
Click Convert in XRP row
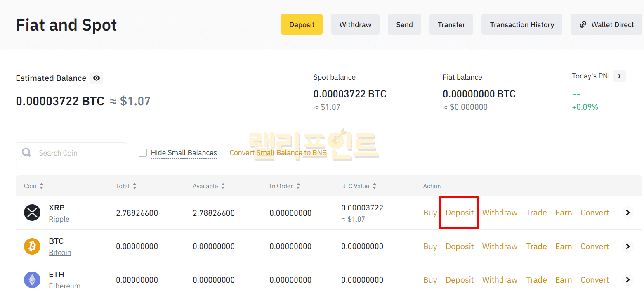pos(594,213)
